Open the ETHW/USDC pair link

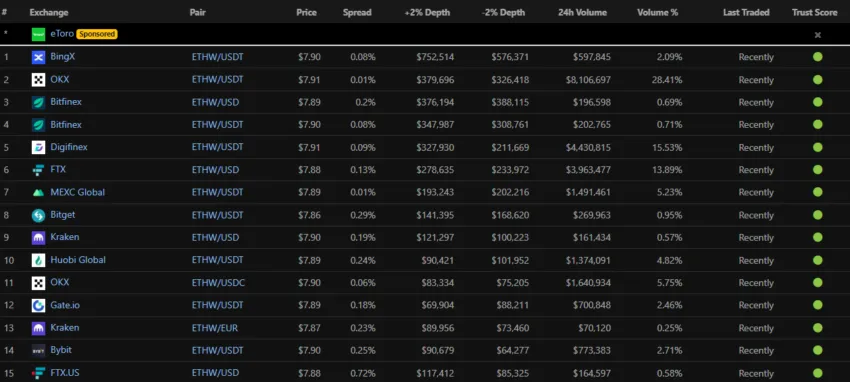(218, 283)
